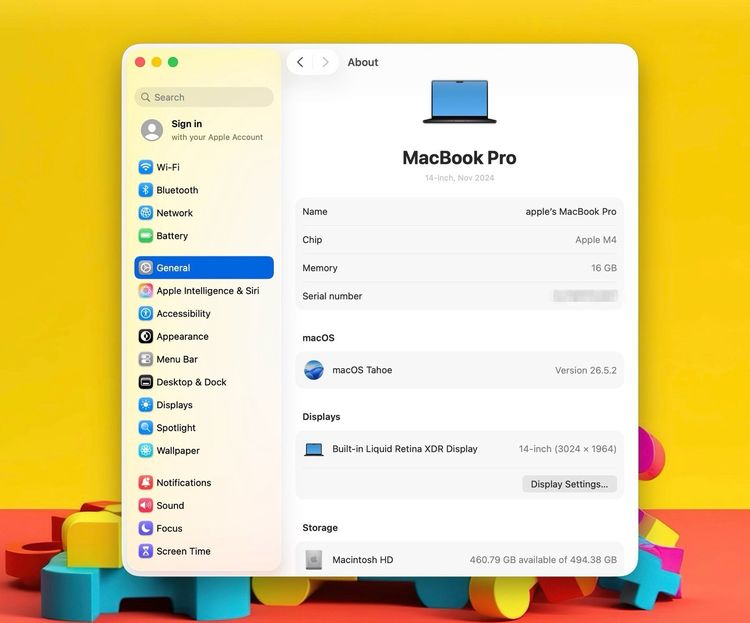Viewport: 750px width, 623px height.
Task: Click the Display Settings... button
Action: coord(569,484)
